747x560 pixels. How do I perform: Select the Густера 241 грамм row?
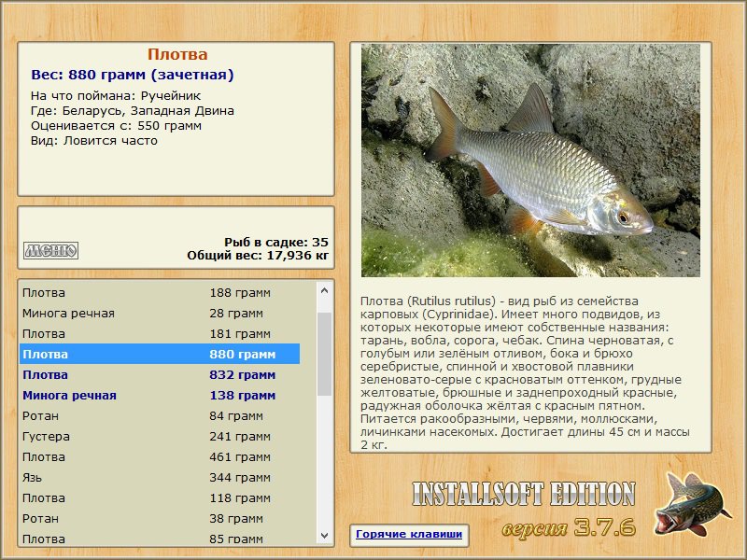coord(160,436)
